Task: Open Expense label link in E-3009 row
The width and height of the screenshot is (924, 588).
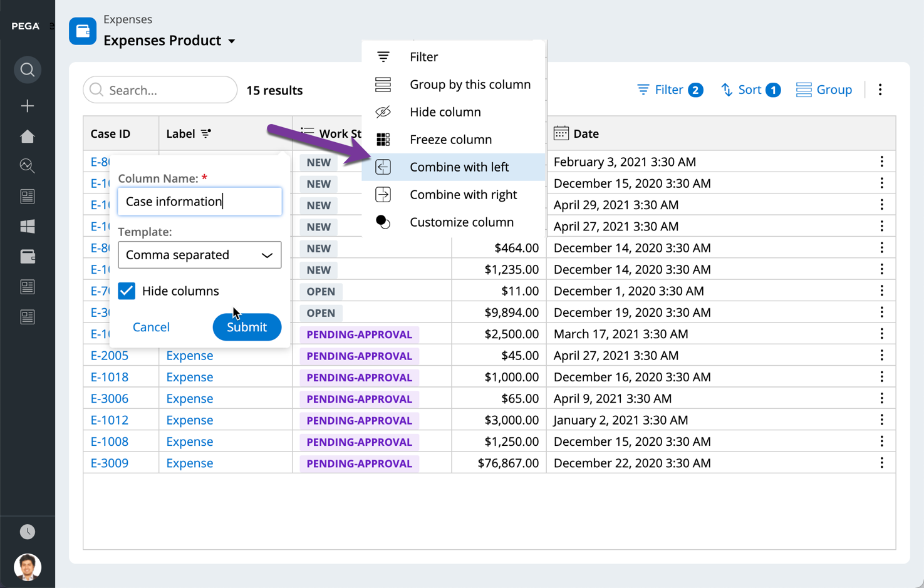Action: click(x=189, y=463)
